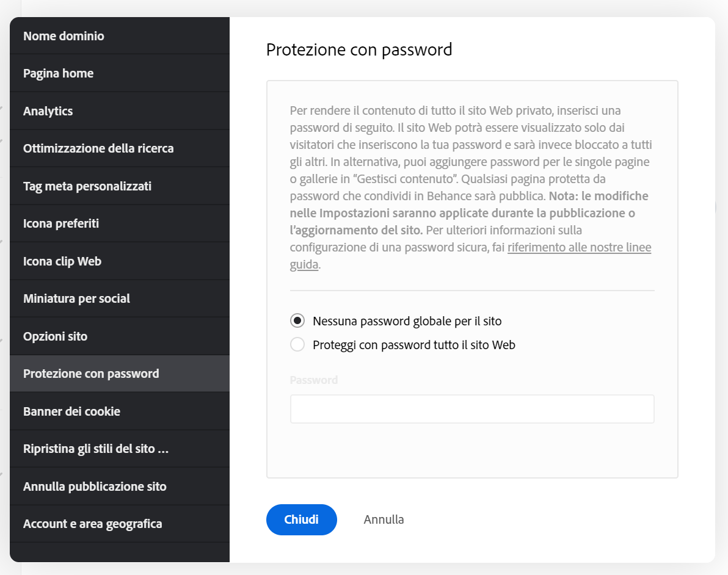Open the Icona clip Web settings

[x=62, y=261]
